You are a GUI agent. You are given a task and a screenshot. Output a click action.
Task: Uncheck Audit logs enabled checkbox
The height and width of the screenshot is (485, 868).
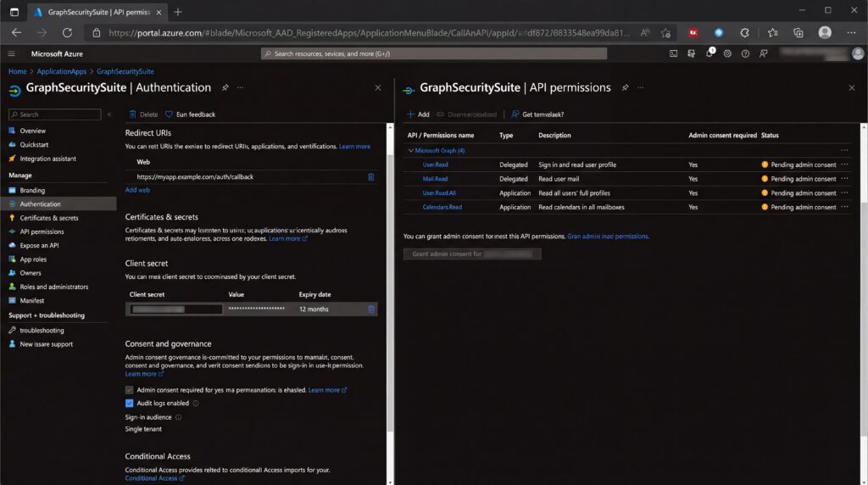[x=129, y=403]
